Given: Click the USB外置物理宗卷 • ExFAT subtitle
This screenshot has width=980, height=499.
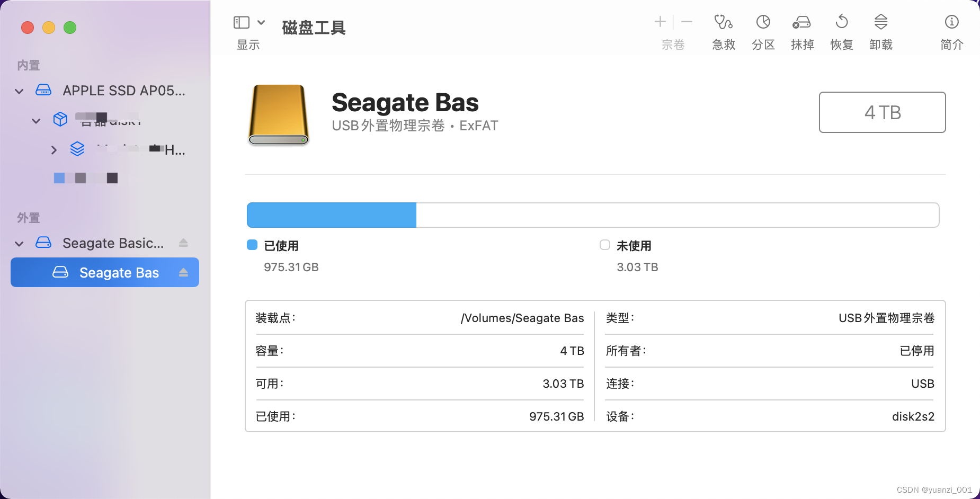Looking at the screenshot, I should click(x=415, y=126).
